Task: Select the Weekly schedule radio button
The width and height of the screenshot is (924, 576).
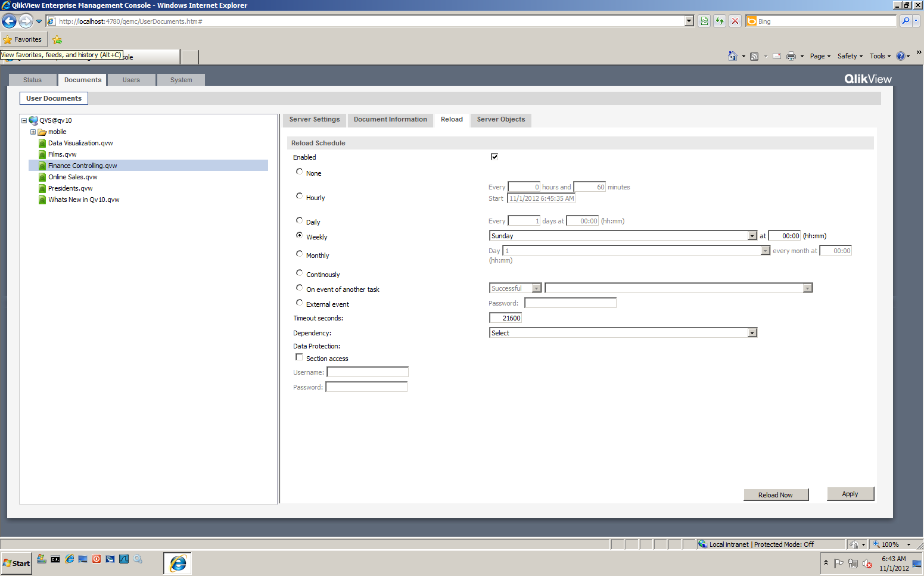Action: tap(300, 235)
